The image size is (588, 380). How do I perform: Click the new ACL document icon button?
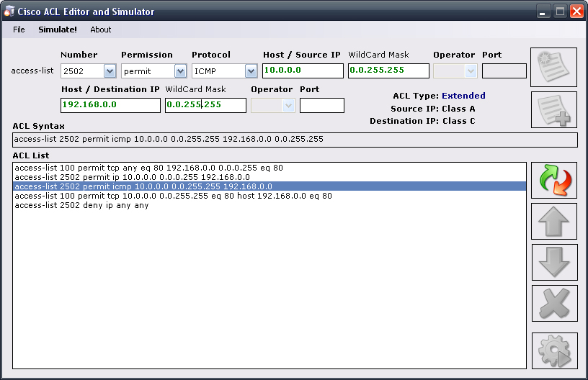click(553, 68)
